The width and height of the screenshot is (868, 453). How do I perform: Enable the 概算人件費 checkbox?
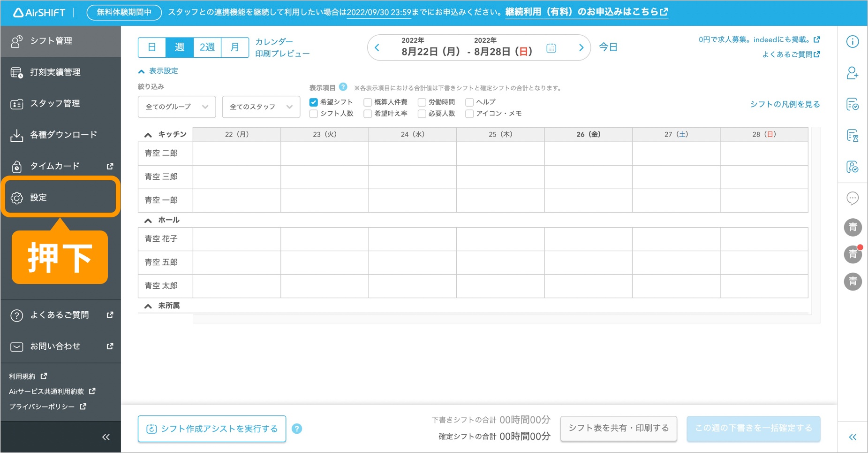tap(368, 102)
